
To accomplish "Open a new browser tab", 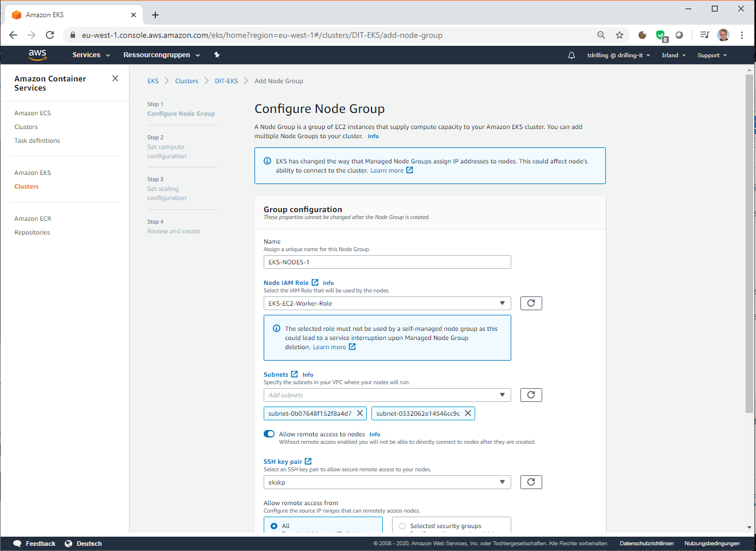I will coord(155,15).
